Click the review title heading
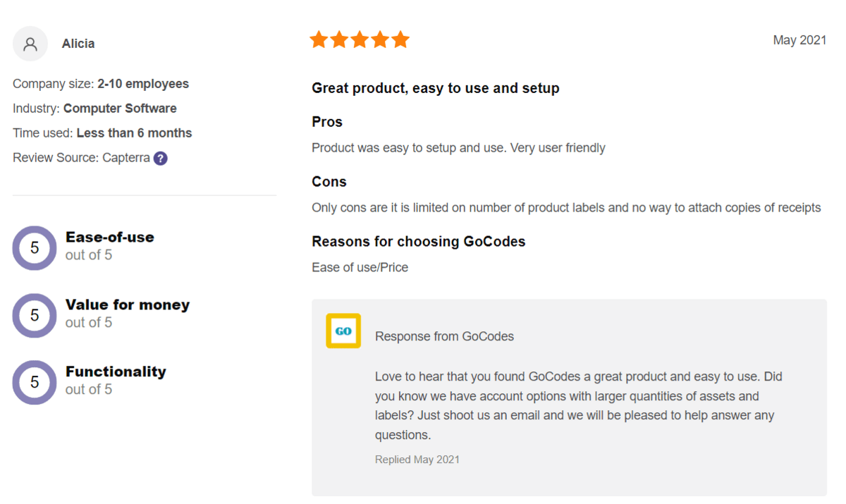 point(435,88)
